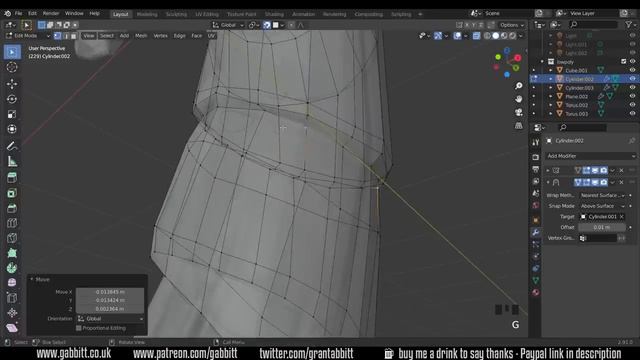Open the File menu
This screenshot has height=360, width=640.
click(x=18, y=13)
